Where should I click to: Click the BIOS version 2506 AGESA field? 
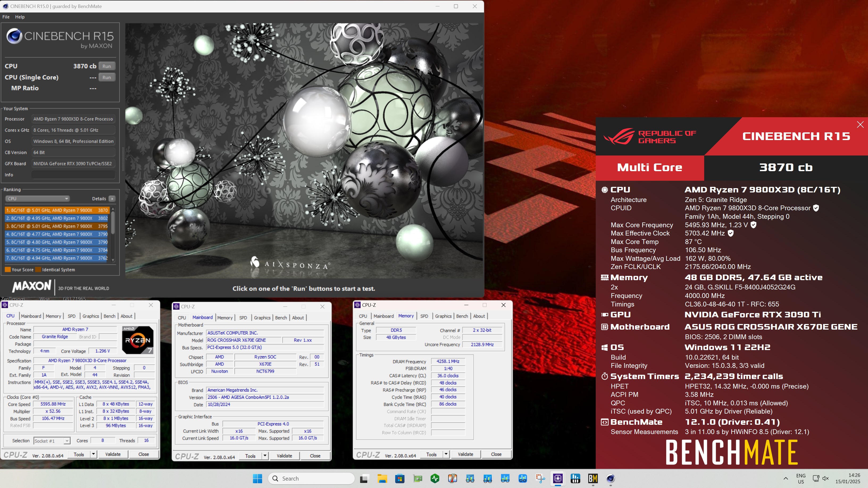coord(265,397)
